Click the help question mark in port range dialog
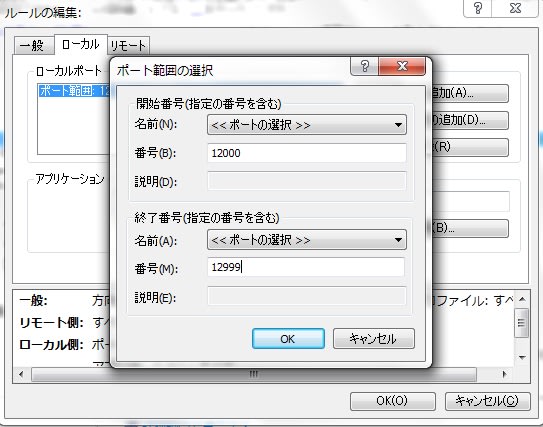Image resolution: width=543 pixels, height=427 pixels. click(365, 66)
